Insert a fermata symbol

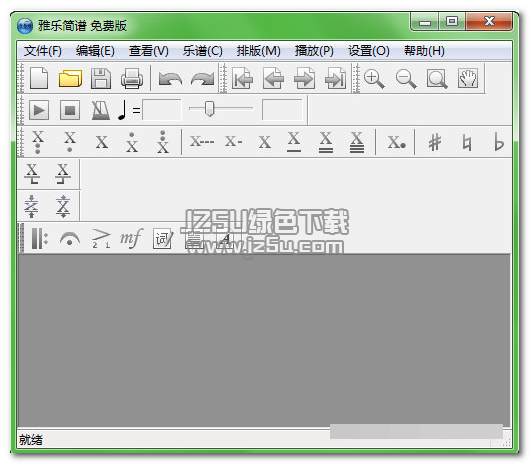point(70,239)
